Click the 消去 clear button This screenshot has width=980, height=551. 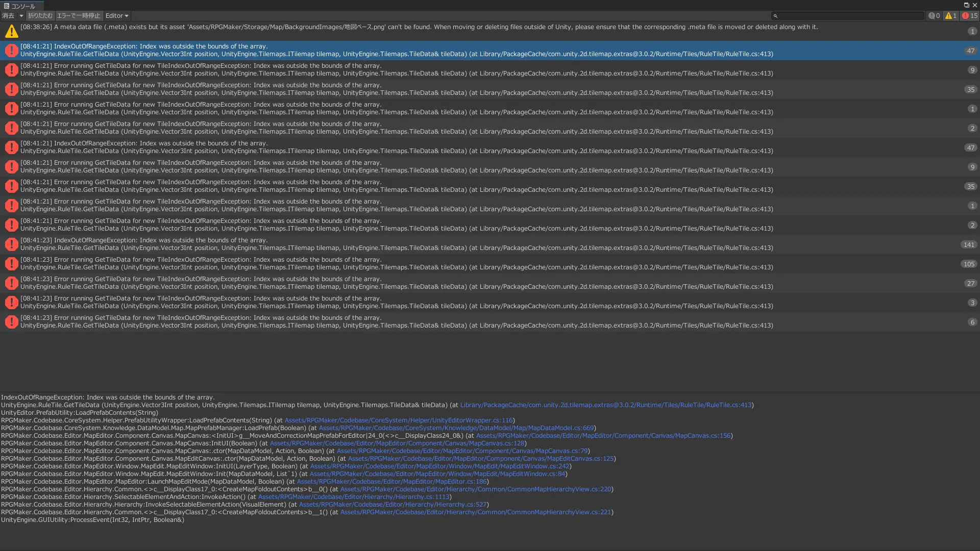9,16
